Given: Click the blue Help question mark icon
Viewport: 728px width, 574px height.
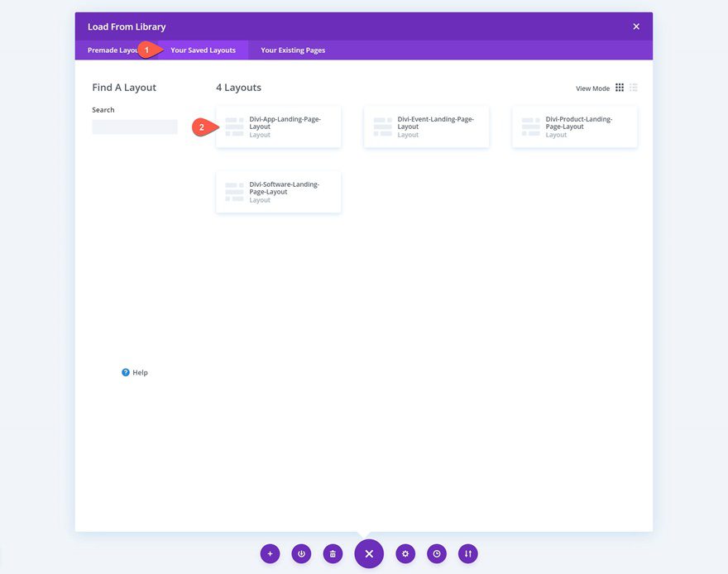Looking at the screenshot, I should (x=126, y=373).
